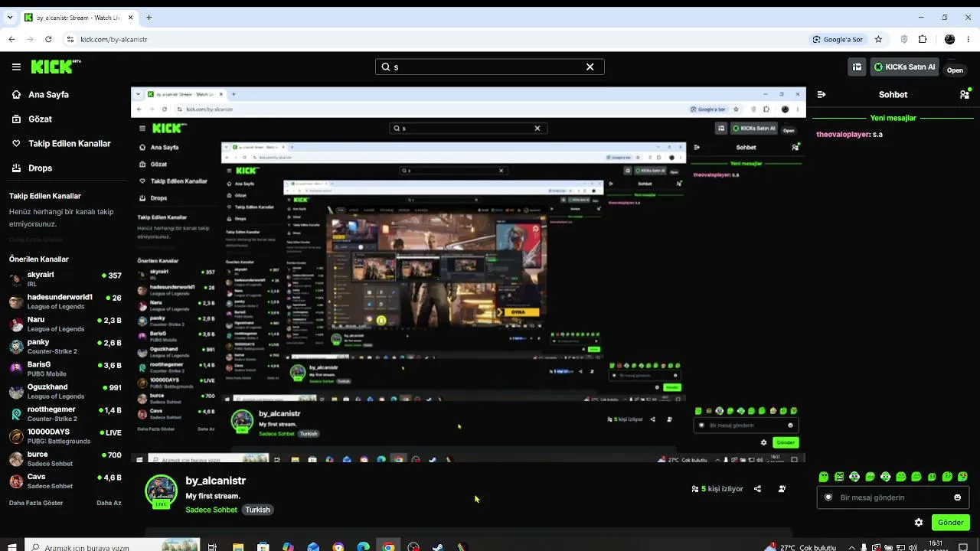
Task: Click the KICK logo
Action: pos(56,67)
